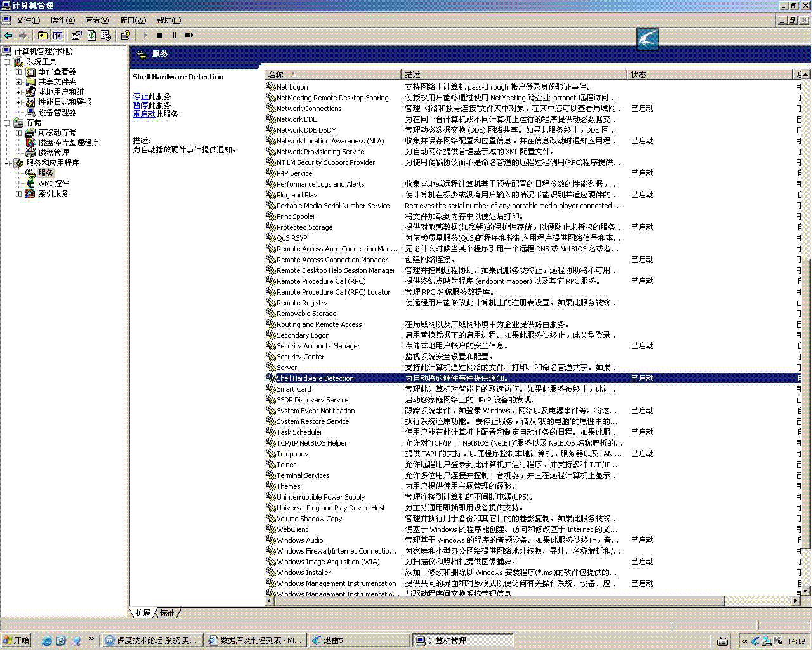Click the Export List toolbar icon
Viewport: 812px width, 650px height.
tap(106, 36)
